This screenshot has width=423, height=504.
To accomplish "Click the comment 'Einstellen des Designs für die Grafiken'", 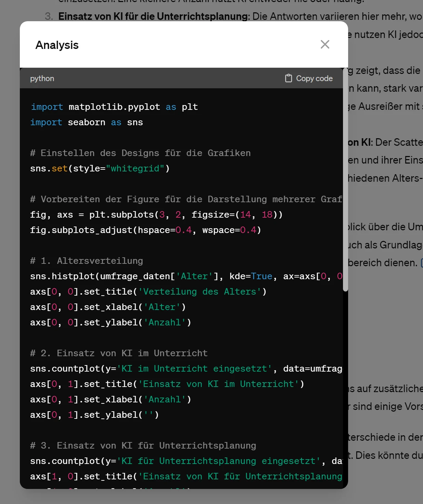I will tap(141, 153).
